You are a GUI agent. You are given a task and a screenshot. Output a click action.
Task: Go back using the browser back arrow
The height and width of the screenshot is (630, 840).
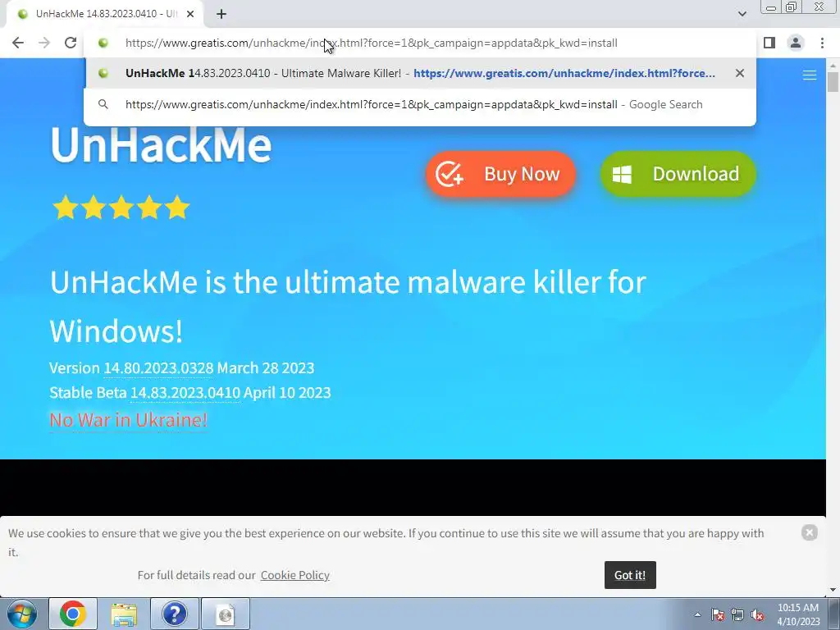click(18, 43)
